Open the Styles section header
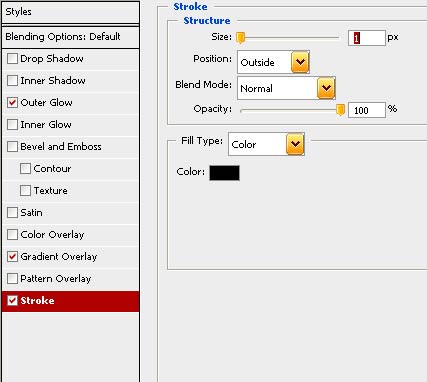 tap(70, 12)
